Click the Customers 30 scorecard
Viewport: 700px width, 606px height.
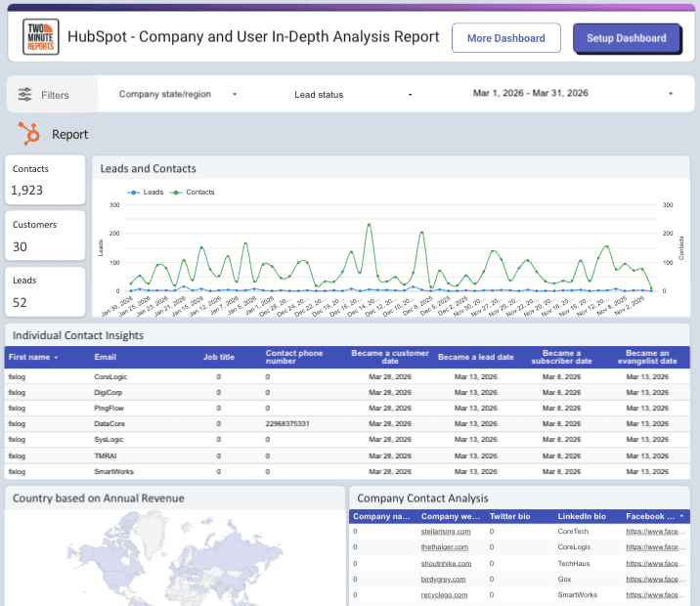pos(45,236)
